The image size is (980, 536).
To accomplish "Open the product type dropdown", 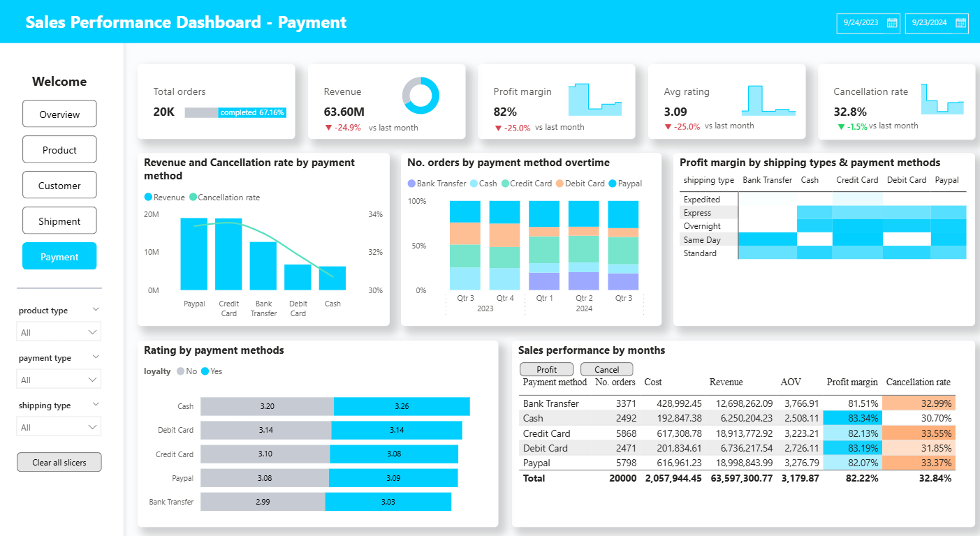I will 59,332.
